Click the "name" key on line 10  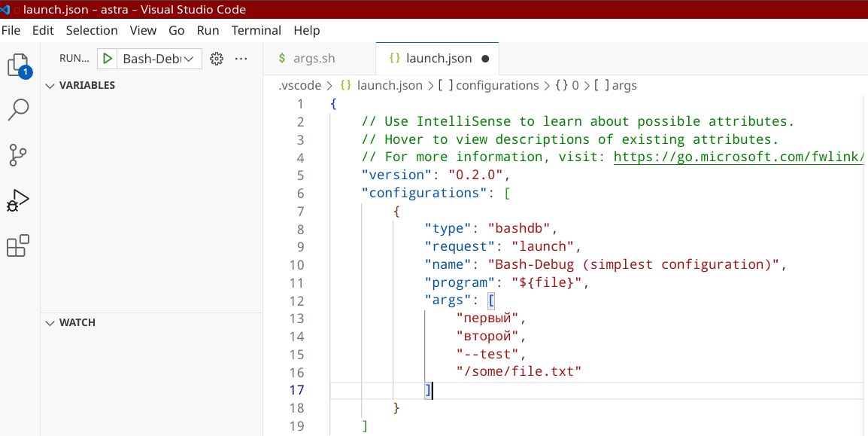(448, 265)
